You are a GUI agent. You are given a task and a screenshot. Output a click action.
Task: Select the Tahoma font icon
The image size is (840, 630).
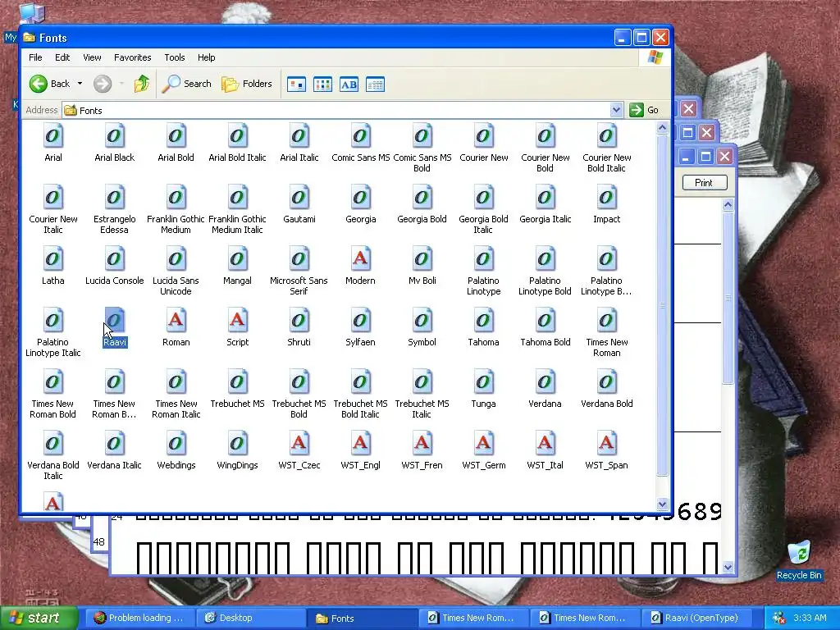point(483,321)
